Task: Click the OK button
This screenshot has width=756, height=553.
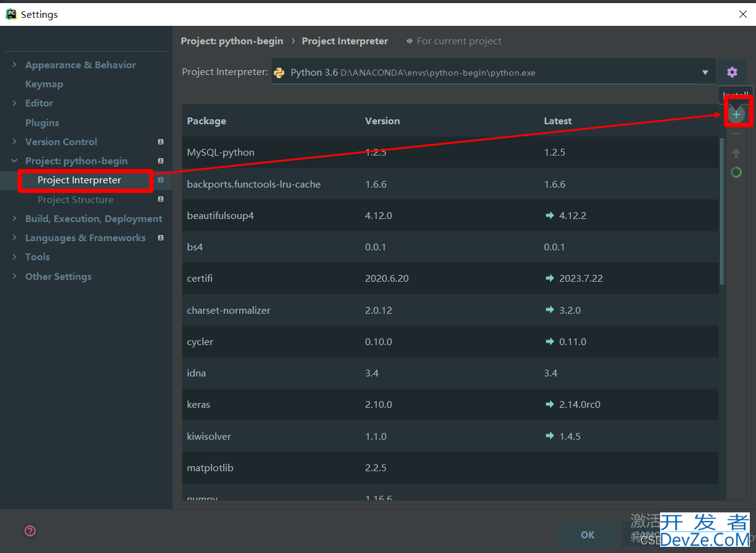Action: click(588, 535)
